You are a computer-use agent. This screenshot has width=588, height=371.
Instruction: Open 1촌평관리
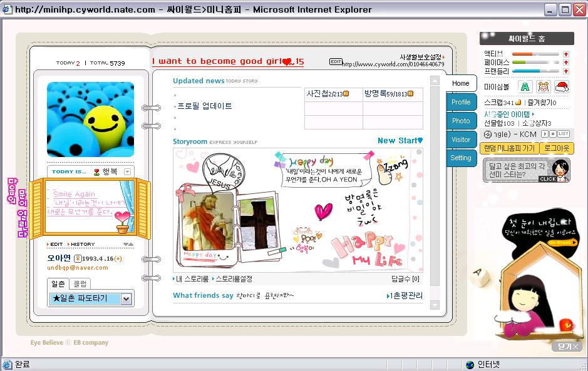pos(405,296)
